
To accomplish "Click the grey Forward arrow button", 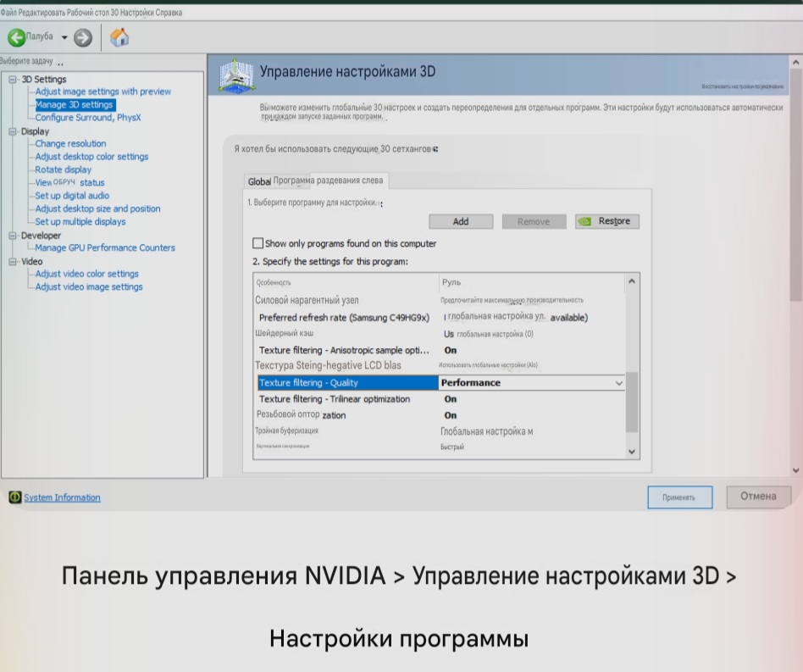I will (83, 37).
